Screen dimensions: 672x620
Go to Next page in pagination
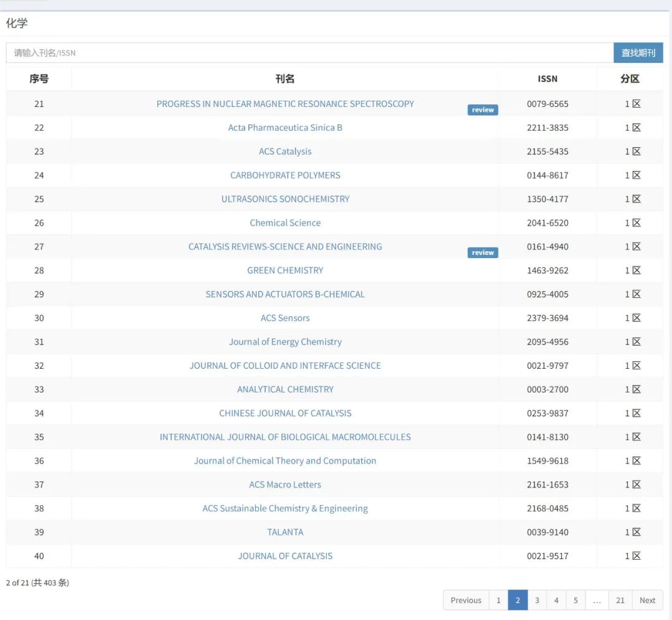[647, 600]
